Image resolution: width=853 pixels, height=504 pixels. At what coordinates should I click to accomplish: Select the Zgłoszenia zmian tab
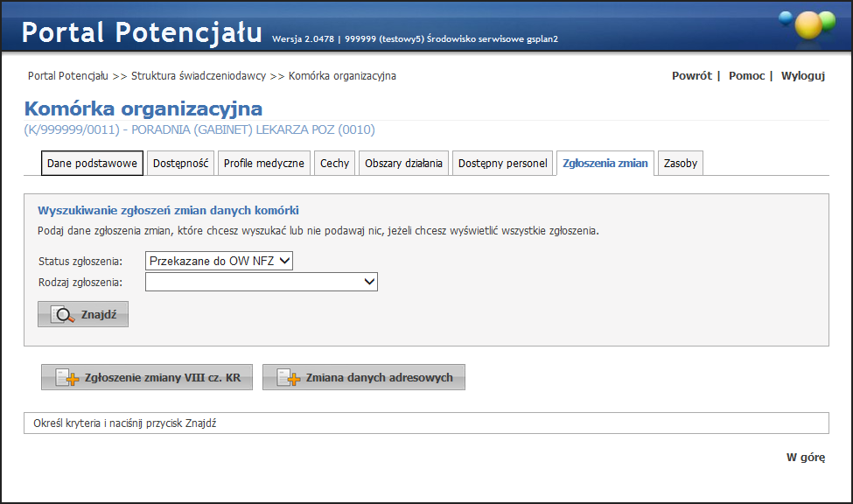coord(605,164)
